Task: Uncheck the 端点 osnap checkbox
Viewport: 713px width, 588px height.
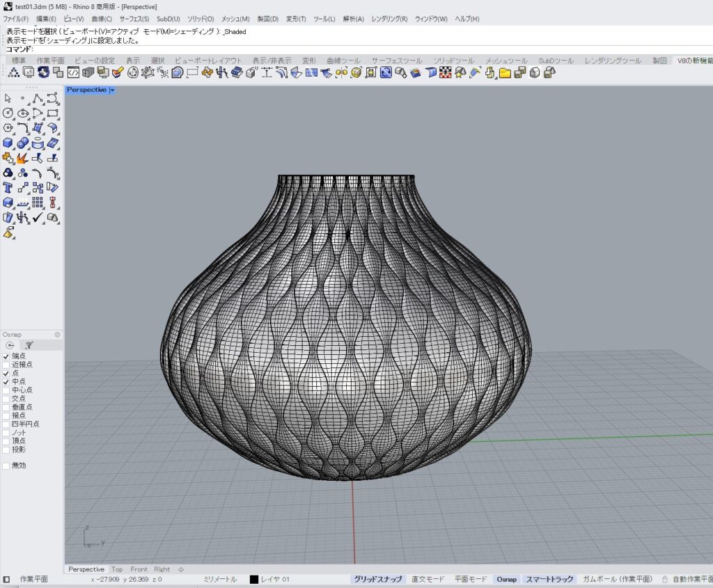Action: 6,356
